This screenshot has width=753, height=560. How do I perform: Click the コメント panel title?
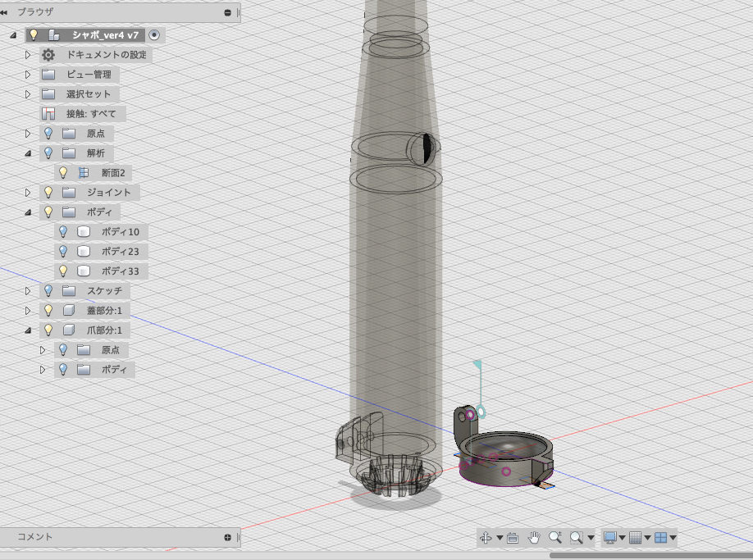[34, 537]
